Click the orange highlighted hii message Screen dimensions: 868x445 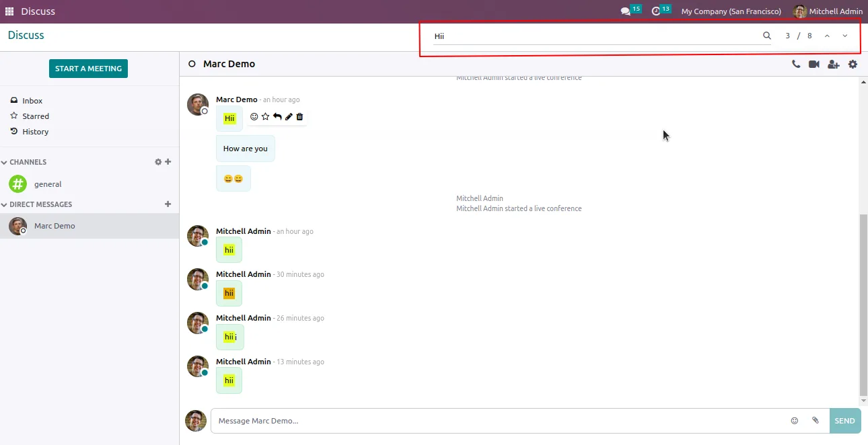(x=229, y=293)
